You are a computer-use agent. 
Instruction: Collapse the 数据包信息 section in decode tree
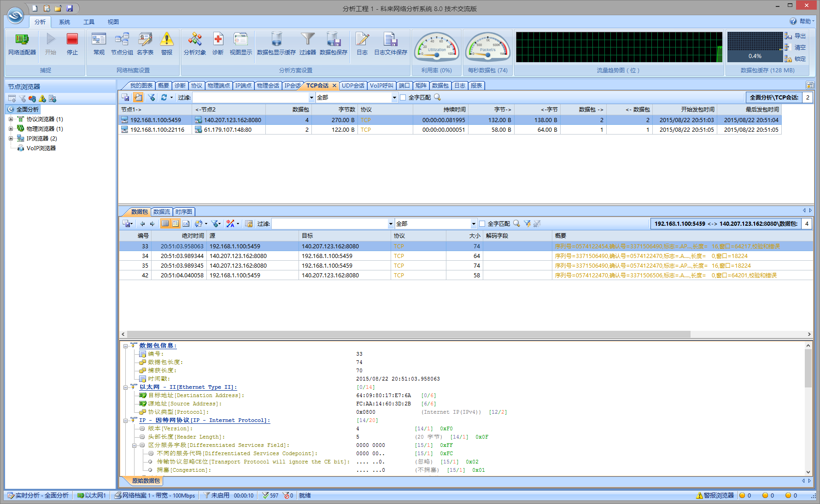(125, 346)
